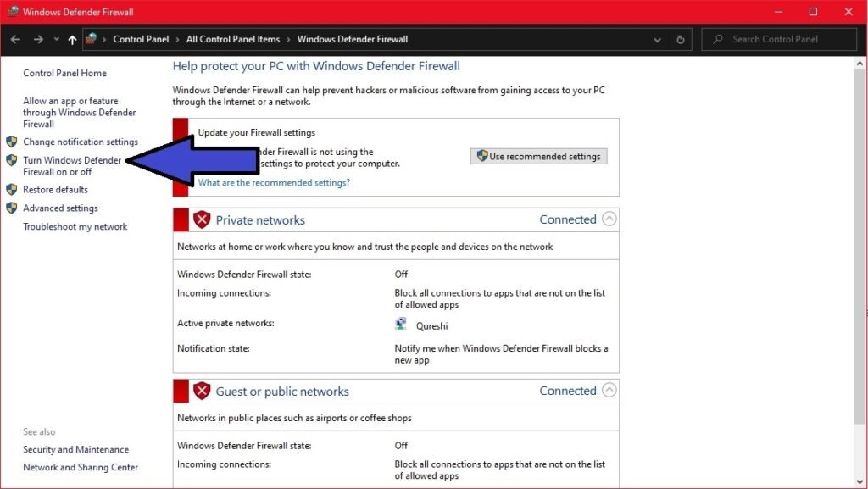Open the address bar history dropdown
This screenshot has width=868, height=489.
(658, 40)
